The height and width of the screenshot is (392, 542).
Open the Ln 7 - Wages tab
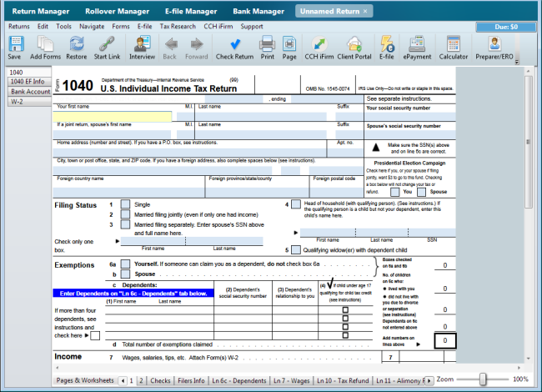291,380
